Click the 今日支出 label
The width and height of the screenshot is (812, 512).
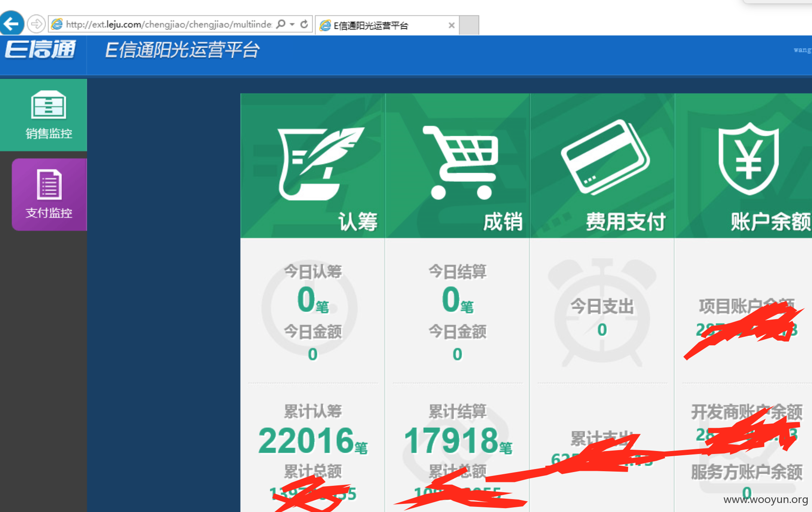(x=602, y=307)
